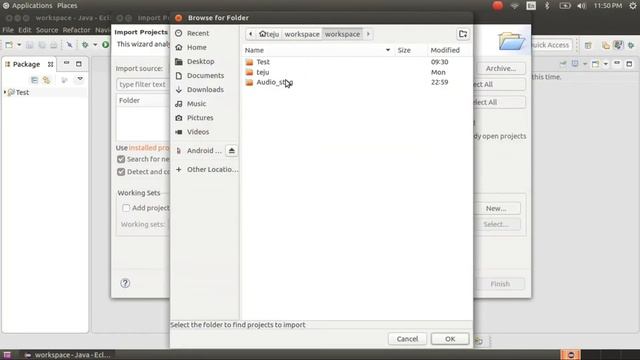640x360 pixels.
Task: Toggle the Detect and configure checkbox
Action: 121,172
